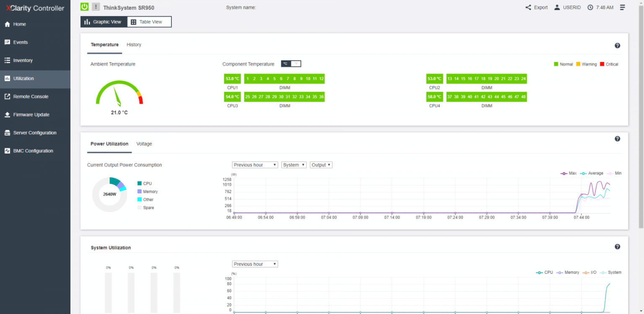Screen dimensions: 644x314
Task: Toggle the System series in utilization legend
Action: 610,273
